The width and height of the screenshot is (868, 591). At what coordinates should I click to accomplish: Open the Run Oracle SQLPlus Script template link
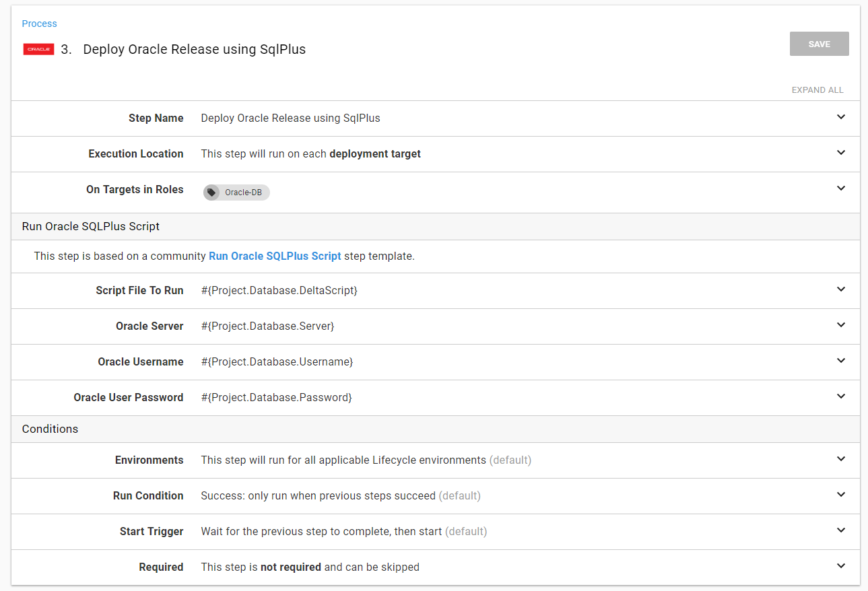[275, 256]
